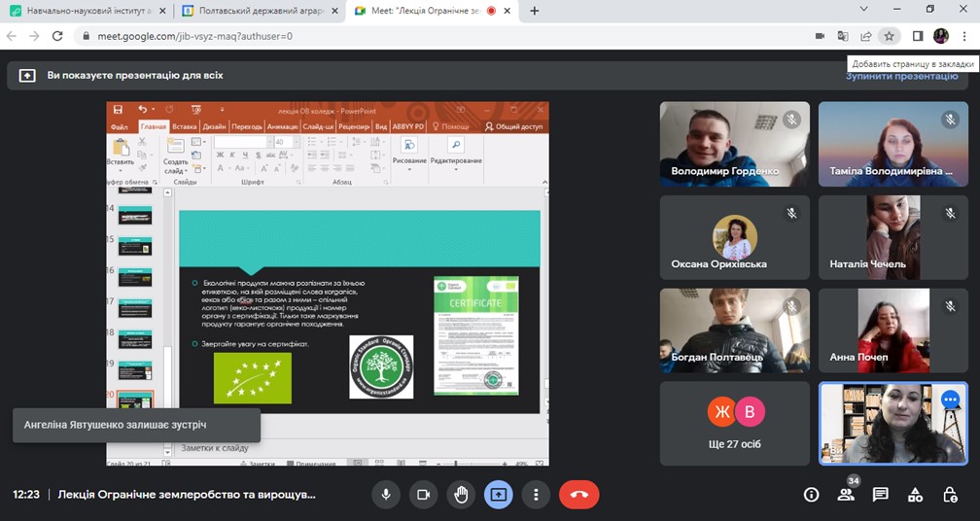Clear all formatting with the eraser icon
The height and width of the screenshot is (521, 980).
[295, 168]
